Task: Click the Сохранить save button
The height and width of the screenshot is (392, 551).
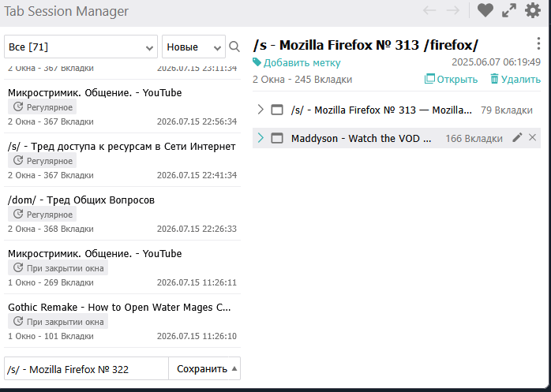Action: [x=202, y=369]
